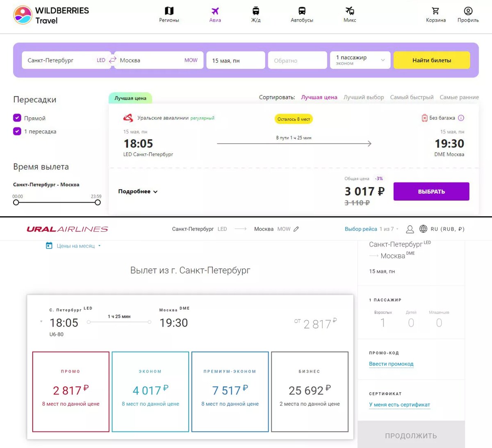Uncheck the 1 пересадка checkbox
This screenshot has height=448, width=492.
tap(17, 131)
